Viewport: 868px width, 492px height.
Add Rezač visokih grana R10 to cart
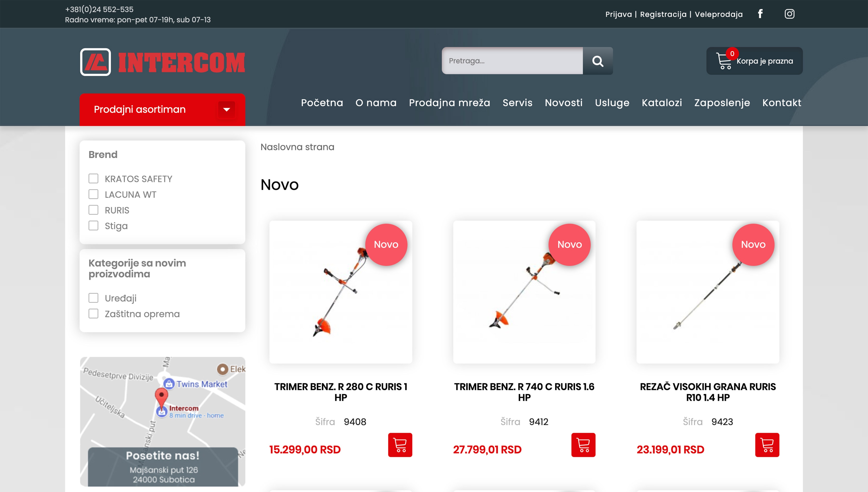[767, 445]
